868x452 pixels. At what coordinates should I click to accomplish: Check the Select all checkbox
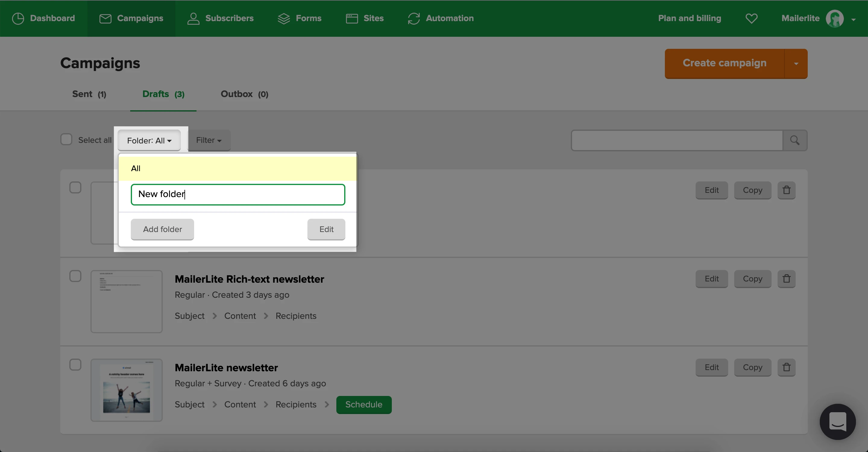tap(66, 140)
